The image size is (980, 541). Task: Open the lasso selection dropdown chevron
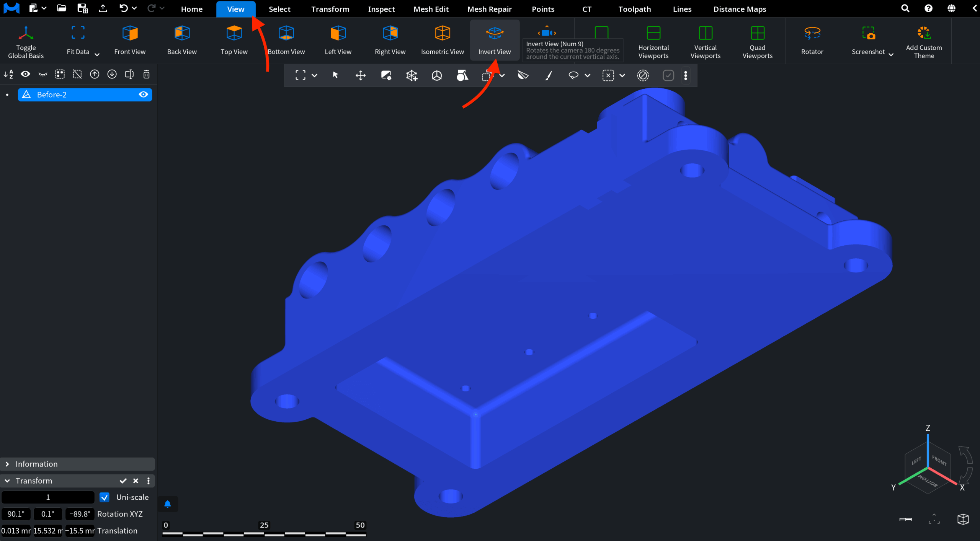click(587, 75)
